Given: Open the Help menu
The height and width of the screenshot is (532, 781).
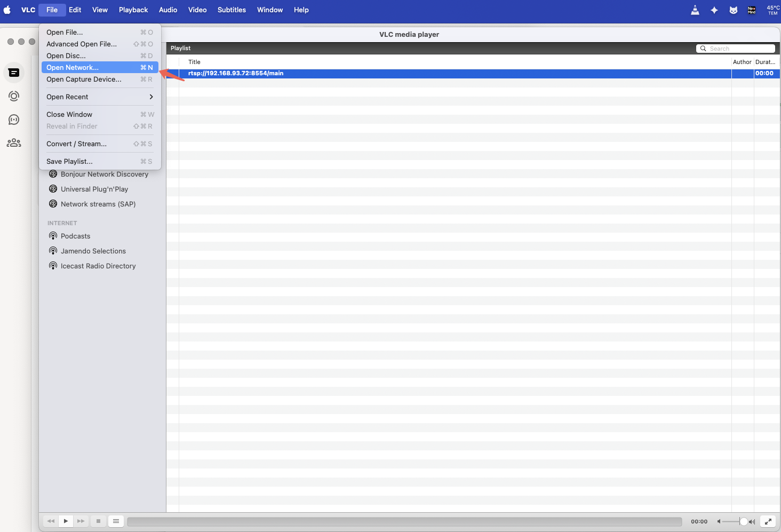Looking at the screenshot, I should (x=301, y=10).
